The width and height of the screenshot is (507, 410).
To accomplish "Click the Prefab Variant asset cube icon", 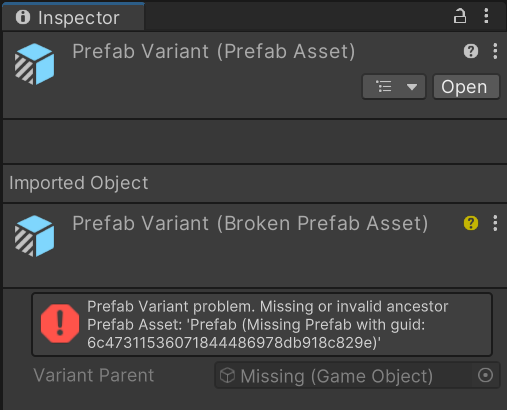I will [34, 64].
